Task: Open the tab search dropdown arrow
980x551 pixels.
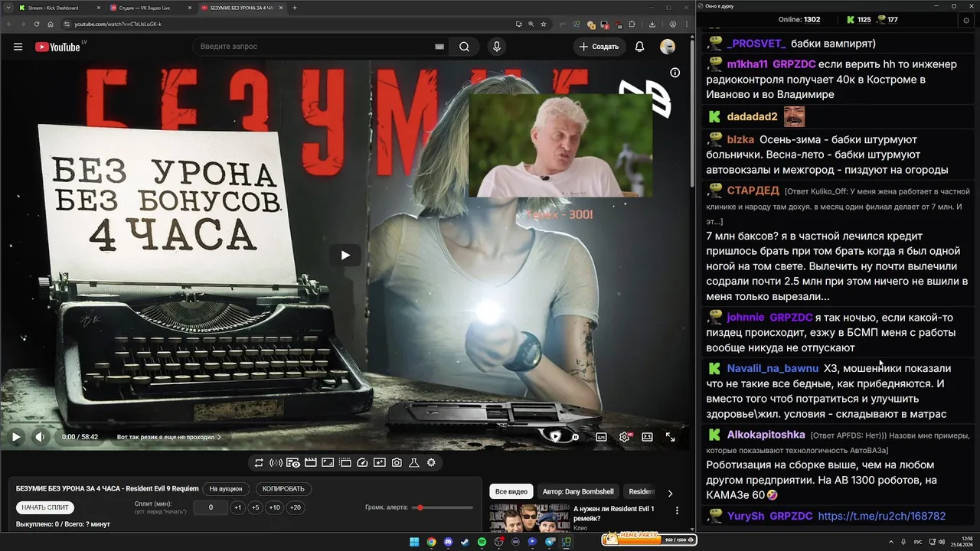Action: point(7,8)
